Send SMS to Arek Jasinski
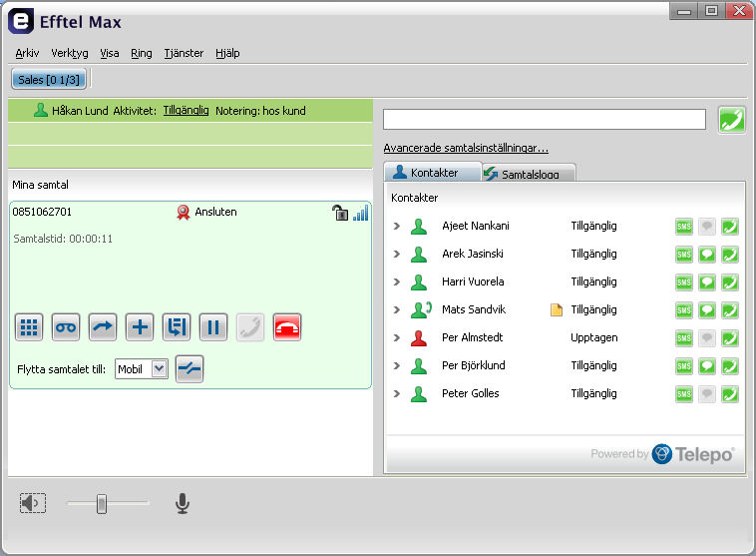756x556 pixels. (x=683, y=255)
